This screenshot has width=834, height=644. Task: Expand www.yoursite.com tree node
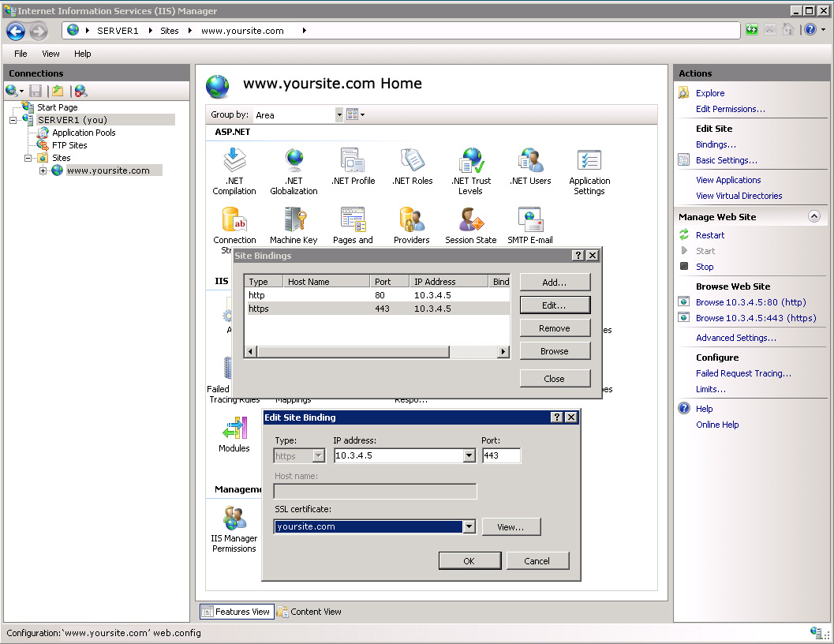click(43, 170)
